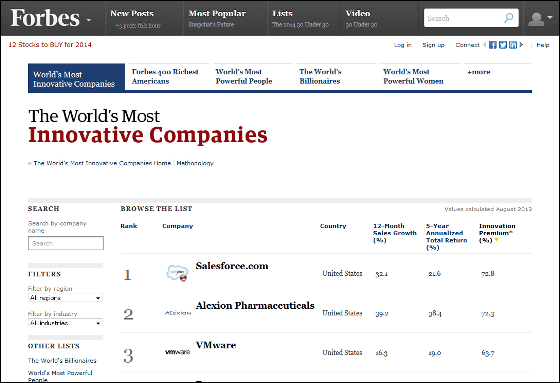The height and width of the screenshot is (383, 560).
Task: Open the New Posts menu
Action: (x=132, y=14)
